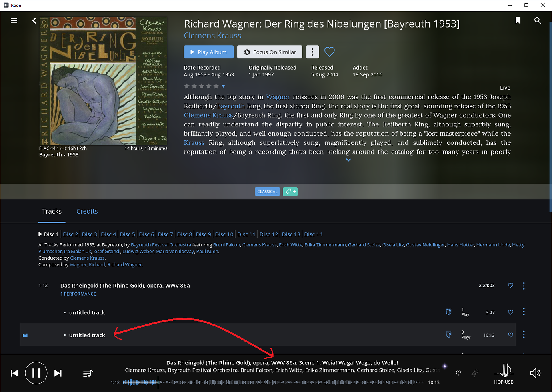Open the Clemens Krauss artist link under title
Viewport: 552px width, 392px height.
(212, 36)
